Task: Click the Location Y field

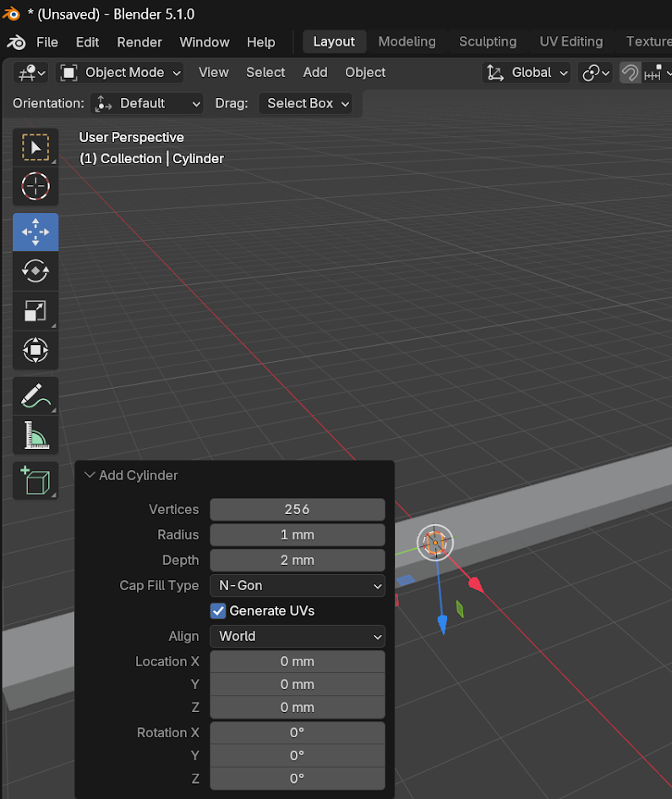Action: point(297,684)
